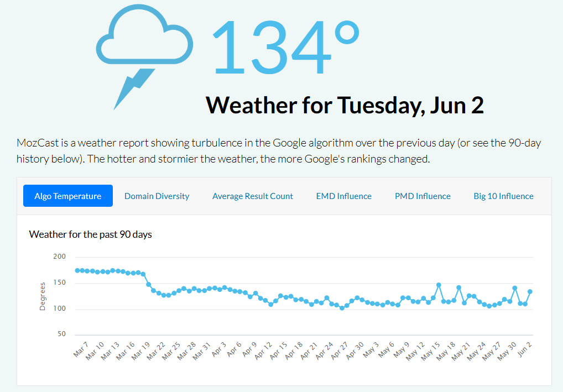Switch to the EMD Influence tab

(343, 196)
